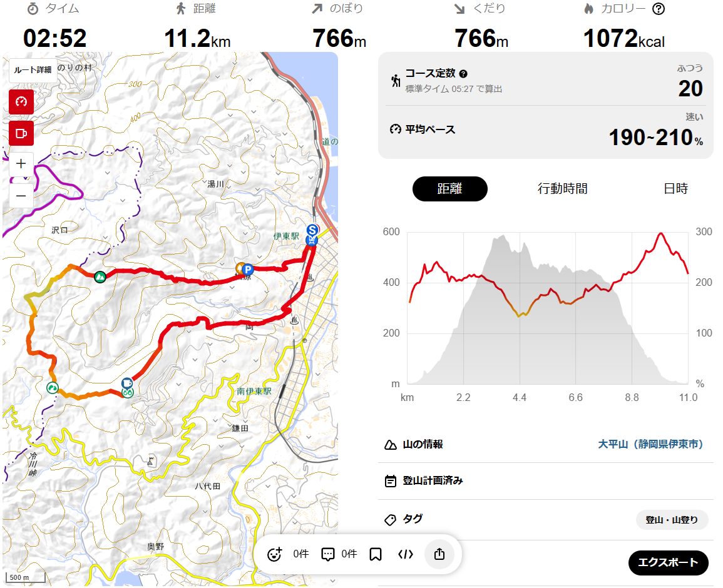Toggle the rest points cup button
This screenshot has height=588, width=723.
click(x=21, y=133)
